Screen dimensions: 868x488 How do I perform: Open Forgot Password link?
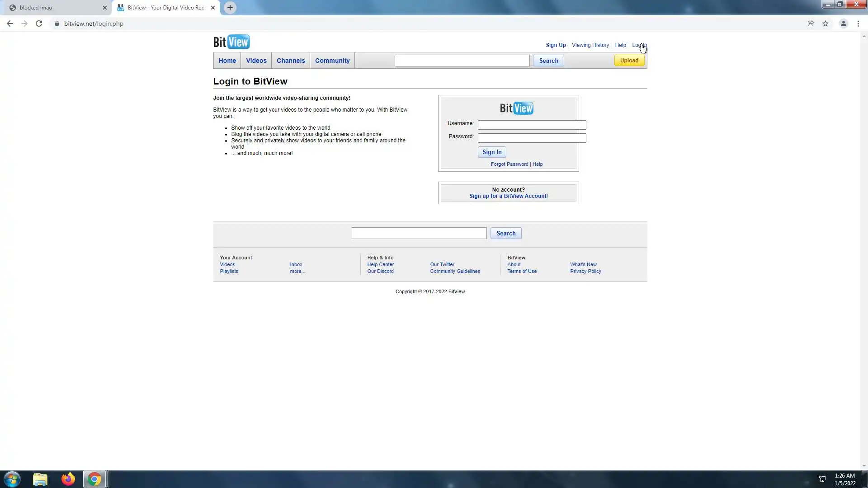pyautogui.click(x=509, y=164)
